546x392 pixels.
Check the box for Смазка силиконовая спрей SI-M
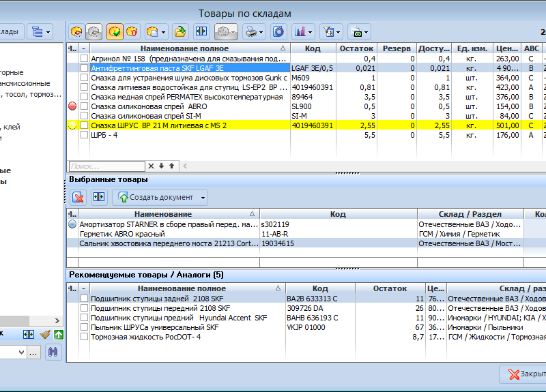click(x=84, y=115)
